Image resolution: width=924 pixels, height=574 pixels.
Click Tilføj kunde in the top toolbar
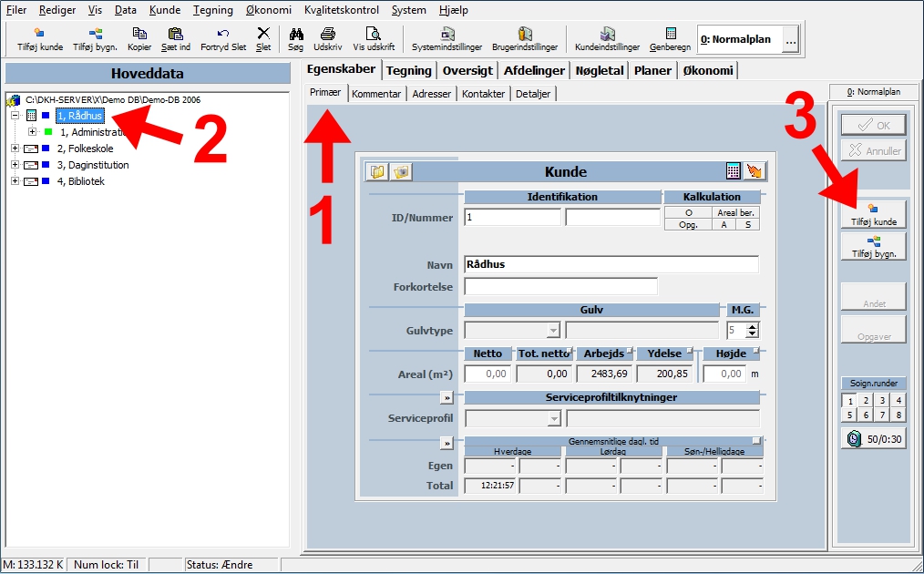pos(40,39)
